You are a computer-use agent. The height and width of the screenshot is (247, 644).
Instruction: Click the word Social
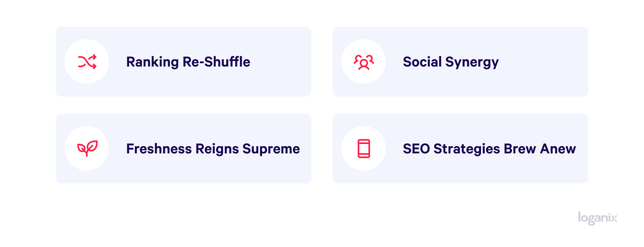tap(422, 62)
